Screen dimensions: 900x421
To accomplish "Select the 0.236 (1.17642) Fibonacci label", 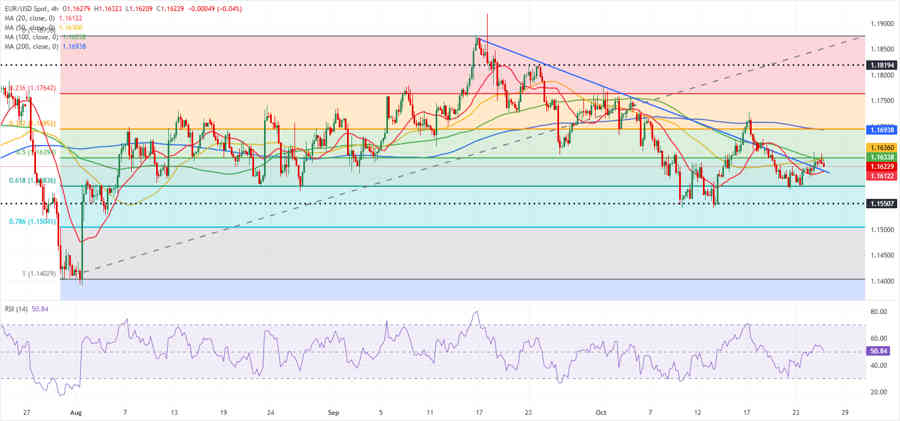I will click(28, 88).
